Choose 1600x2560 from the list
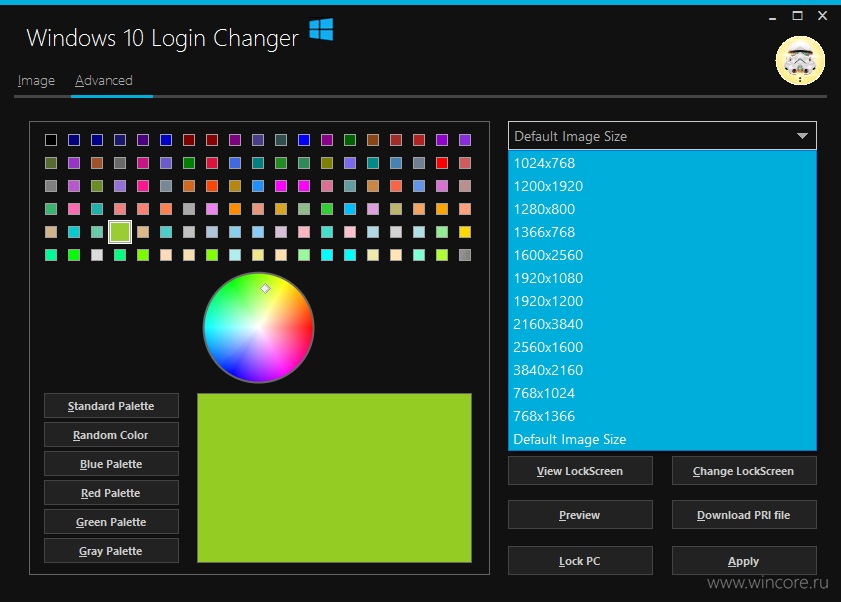The image size is (841, 602). [662, 255]
